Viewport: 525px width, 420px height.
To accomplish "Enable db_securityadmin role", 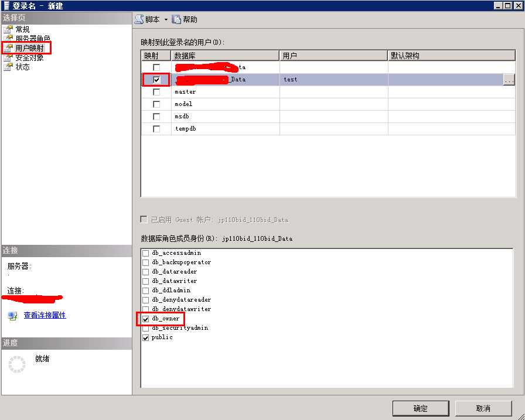I will 146,328.
